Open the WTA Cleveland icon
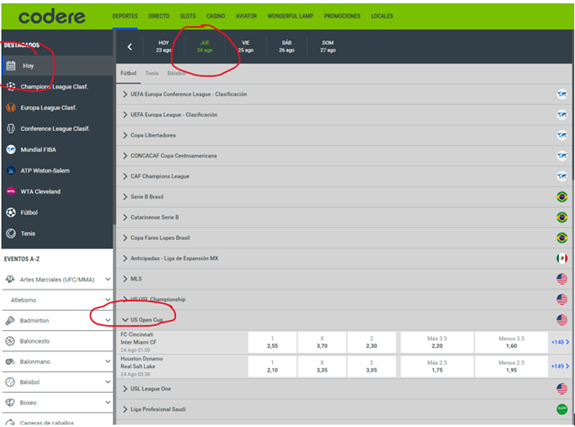Image resolution: width=575 pixels, height=427 pixels. (x=11, y=191)
